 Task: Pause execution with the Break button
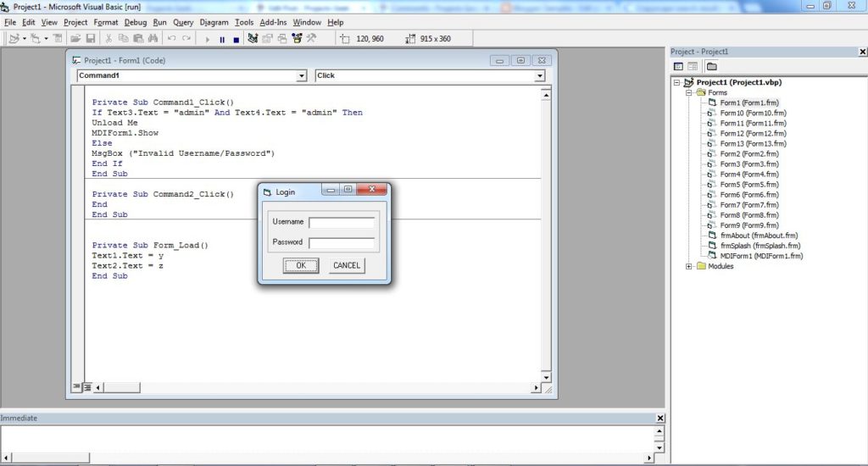tap(222, 39)
